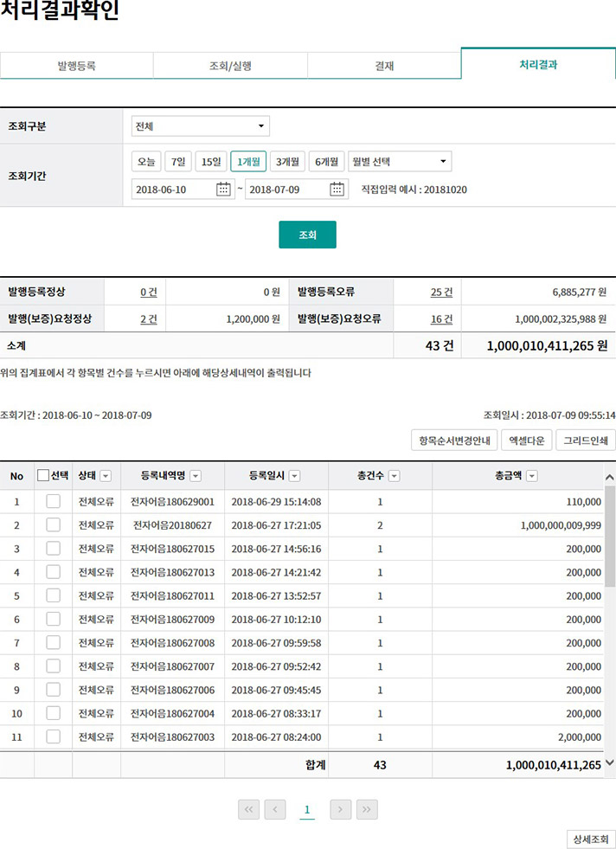Check the checkbox for row 1
The height and width of the screenshot is (849, 616).
[x=53, y=502]
